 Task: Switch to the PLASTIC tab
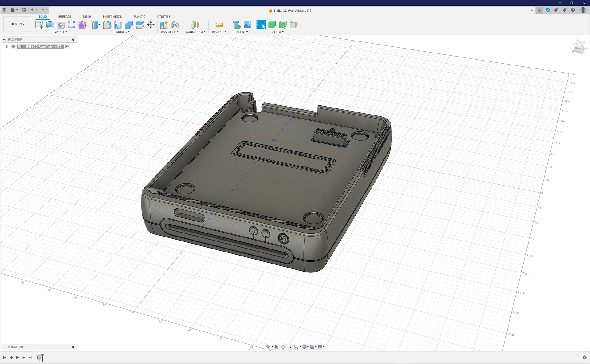coord(140,17)
